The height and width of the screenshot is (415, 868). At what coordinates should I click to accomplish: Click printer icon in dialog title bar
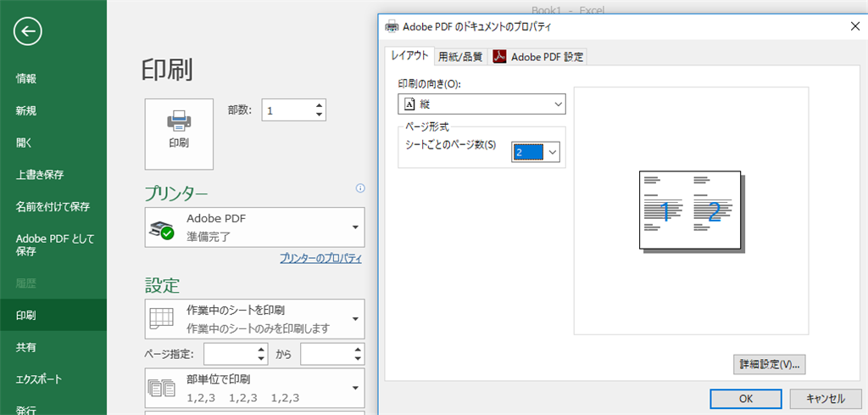tap(392, 26)
